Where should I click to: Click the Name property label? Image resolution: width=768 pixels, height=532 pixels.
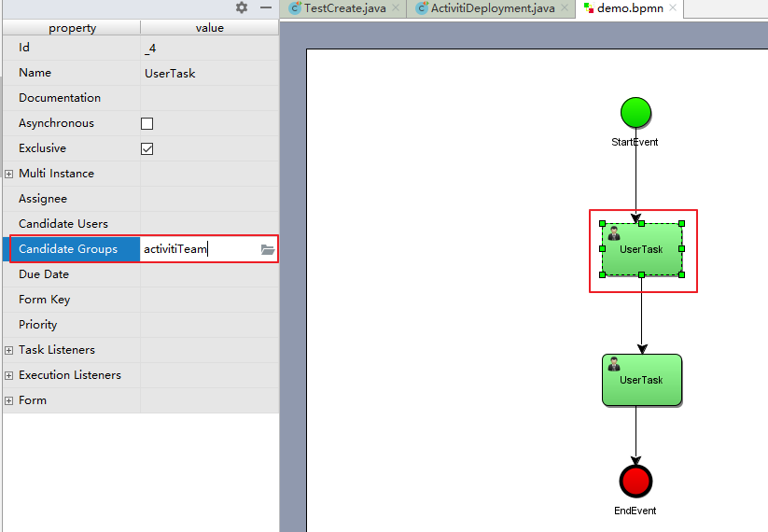click(x=35, y=73)
